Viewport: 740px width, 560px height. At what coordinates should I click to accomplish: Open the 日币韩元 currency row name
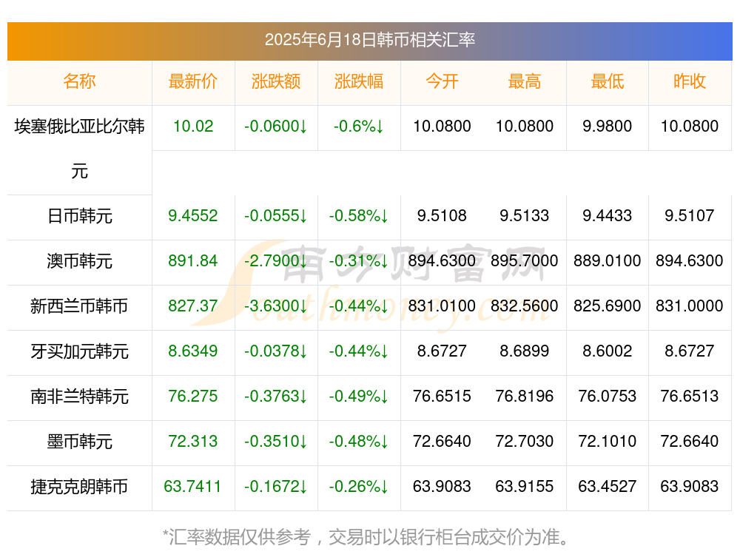point(79,216)
